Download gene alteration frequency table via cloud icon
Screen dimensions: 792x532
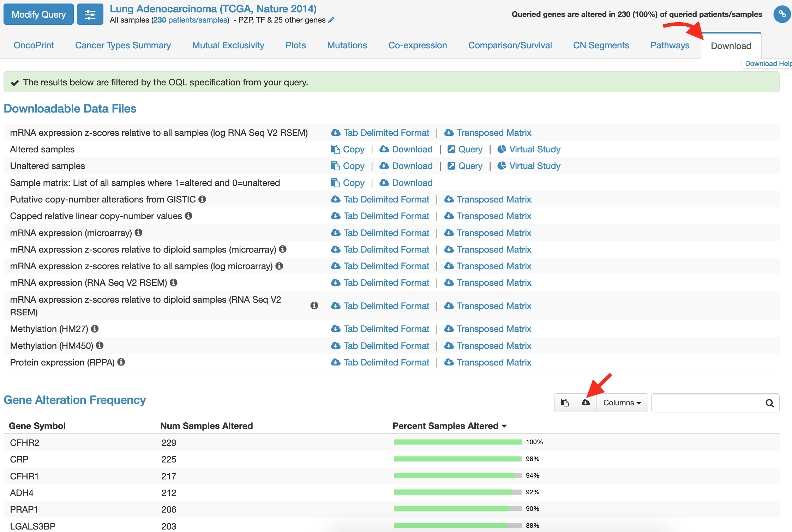[x=586, y=403]
